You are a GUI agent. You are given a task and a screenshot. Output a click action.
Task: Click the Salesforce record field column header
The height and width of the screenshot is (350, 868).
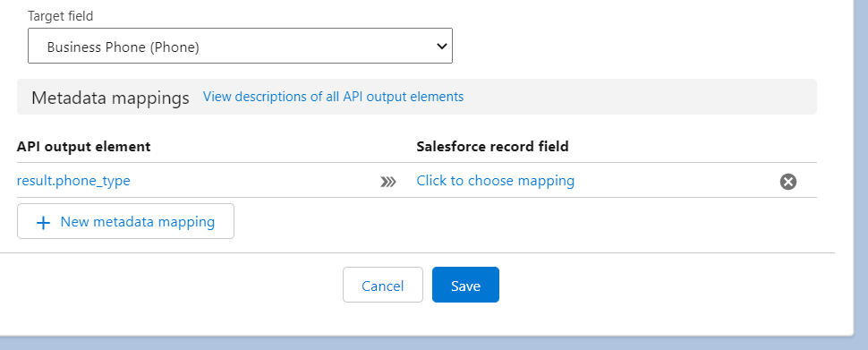pos(493,147)
